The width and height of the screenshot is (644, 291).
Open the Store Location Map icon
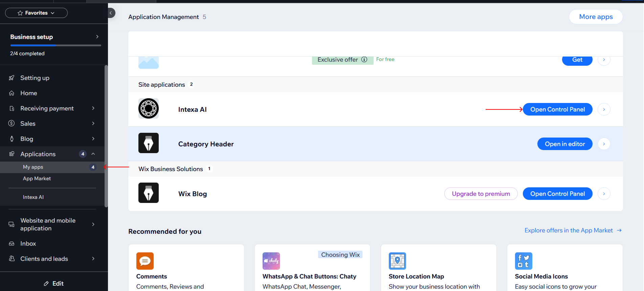[x=397, y=261]
